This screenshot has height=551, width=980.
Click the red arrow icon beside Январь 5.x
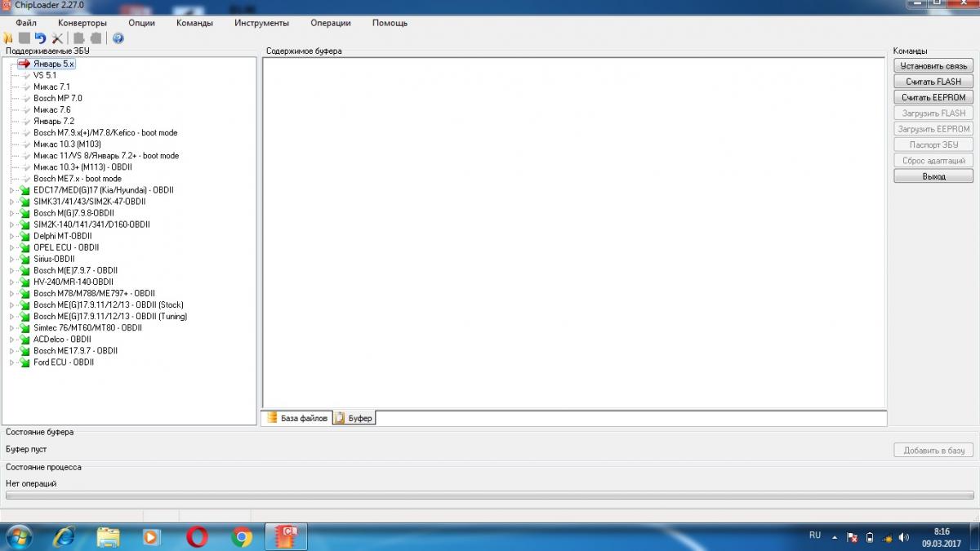coord(24,64)
